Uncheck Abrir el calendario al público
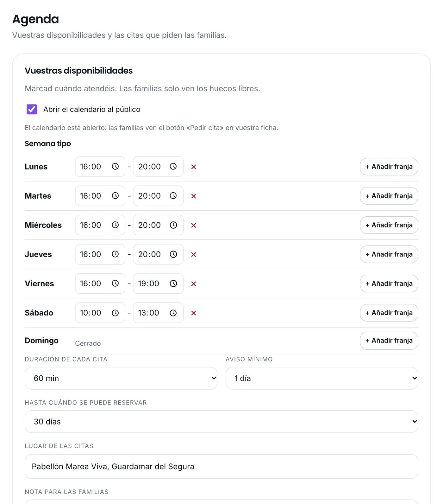Viewport: 443px width, 504px height. click(32, 109)
